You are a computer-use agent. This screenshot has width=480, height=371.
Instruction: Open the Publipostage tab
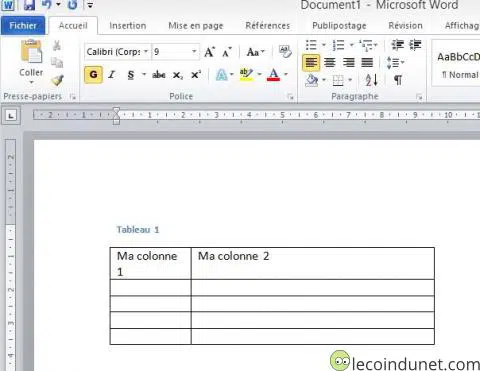[x=339, y=26]
